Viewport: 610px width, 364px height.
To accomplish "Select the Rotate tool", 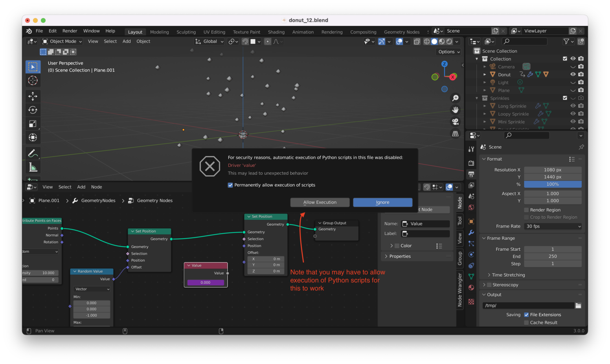I will pos(33,110).
